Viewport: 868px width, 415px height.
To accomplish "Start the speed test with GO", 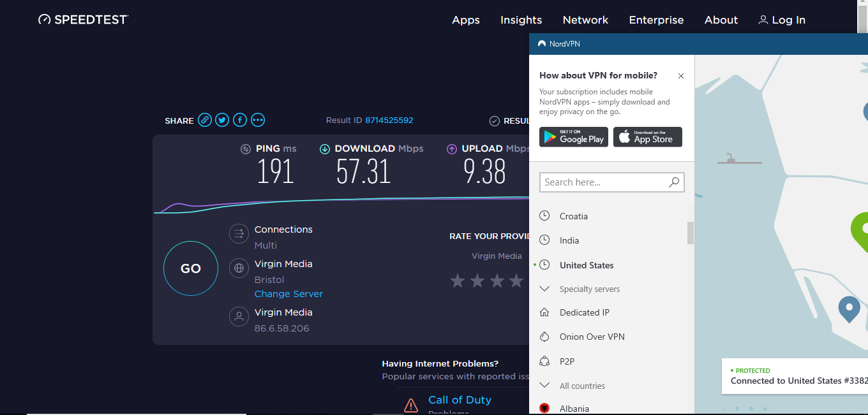I will click(191, 268).
